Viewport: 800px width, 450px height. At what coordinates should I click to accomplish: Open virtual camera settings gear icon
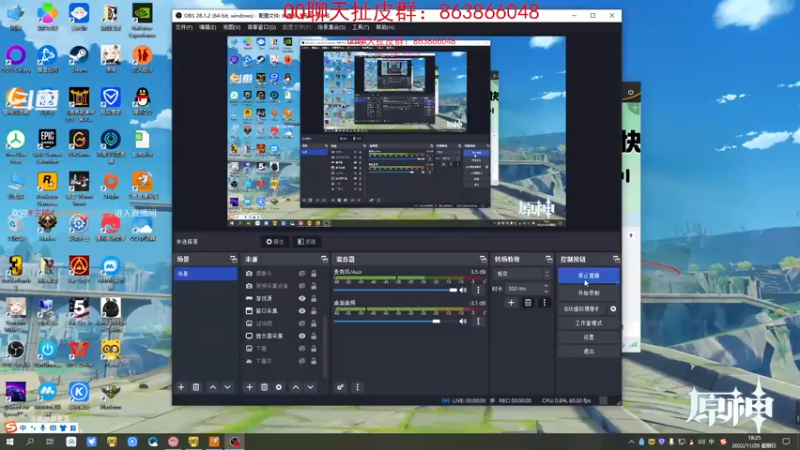tap(613, 309)
